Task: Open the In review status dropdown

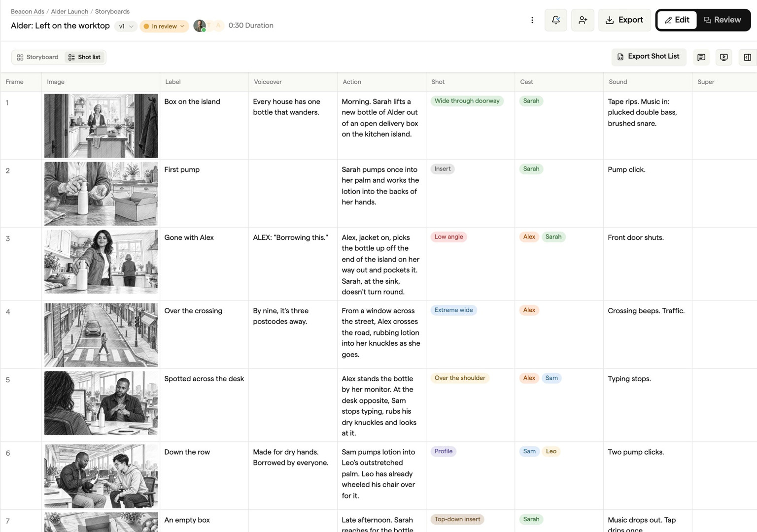Action: [x=164, y=26]
